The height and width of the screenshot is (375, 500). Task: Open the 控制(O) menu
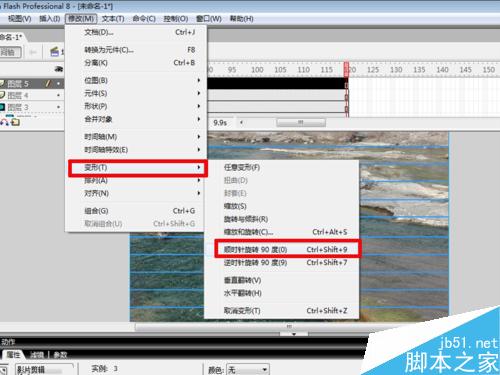coord(176,19)
